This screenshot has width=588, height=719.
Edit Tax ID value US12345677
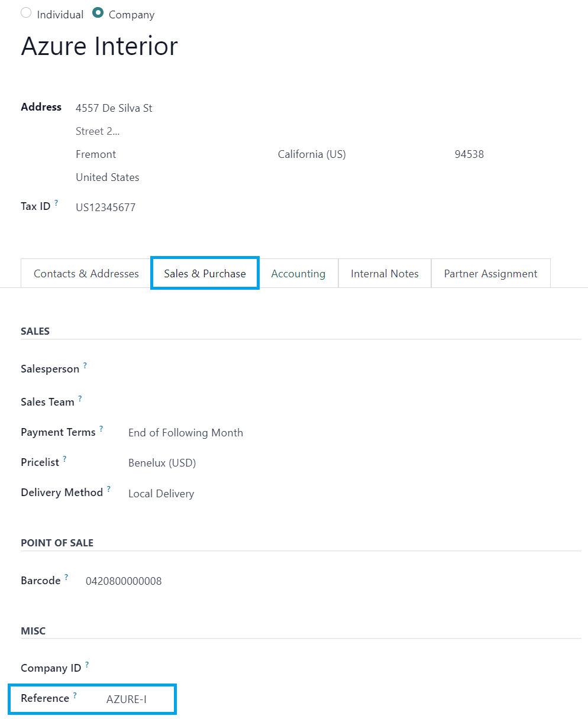click(x=106, y=208)
